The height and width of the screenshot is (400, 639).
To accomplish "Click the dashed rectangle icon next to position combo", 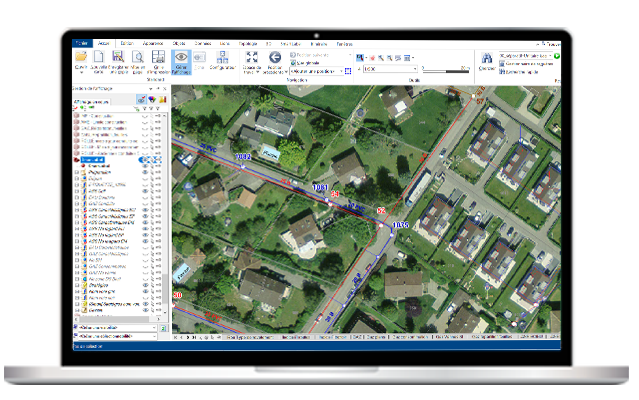I will coord(348,71).
